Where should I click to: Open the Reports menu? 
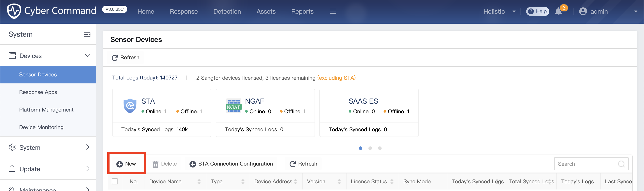(x=302, y=12)
